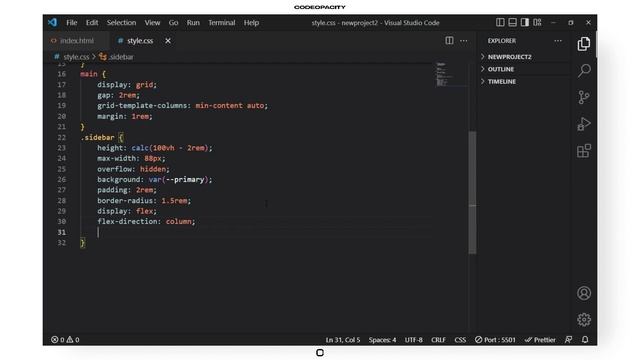This screenshot has height=360, width=640.
Task: Open the File menu
Action: click(71, 22)
